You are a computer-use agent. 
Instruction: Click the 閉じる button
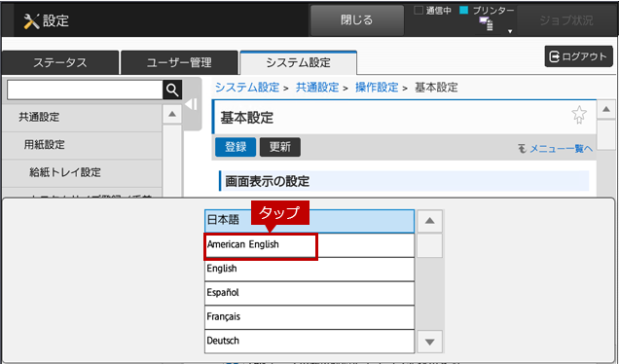point(356,20)
